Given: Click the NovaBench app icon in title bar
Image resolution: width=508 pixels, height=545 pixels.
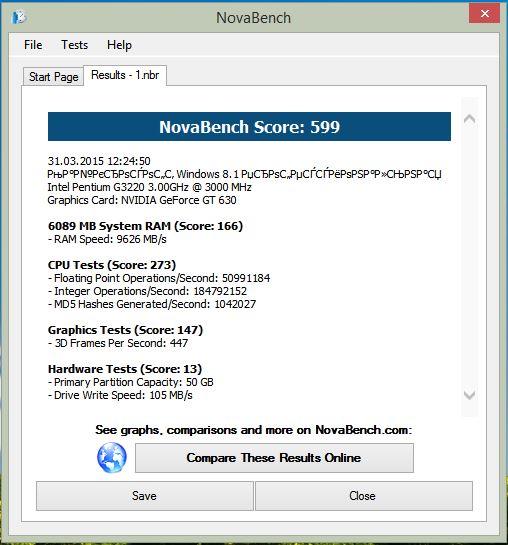Looking at the screenshot, I should point(19,17).
